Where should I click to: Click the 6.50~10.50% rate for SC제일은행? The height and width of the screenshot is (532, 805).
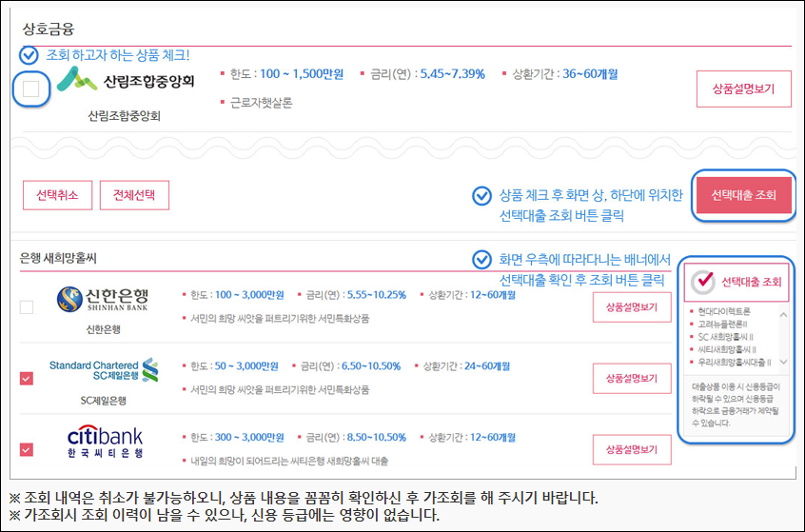(x=371, y=366)
